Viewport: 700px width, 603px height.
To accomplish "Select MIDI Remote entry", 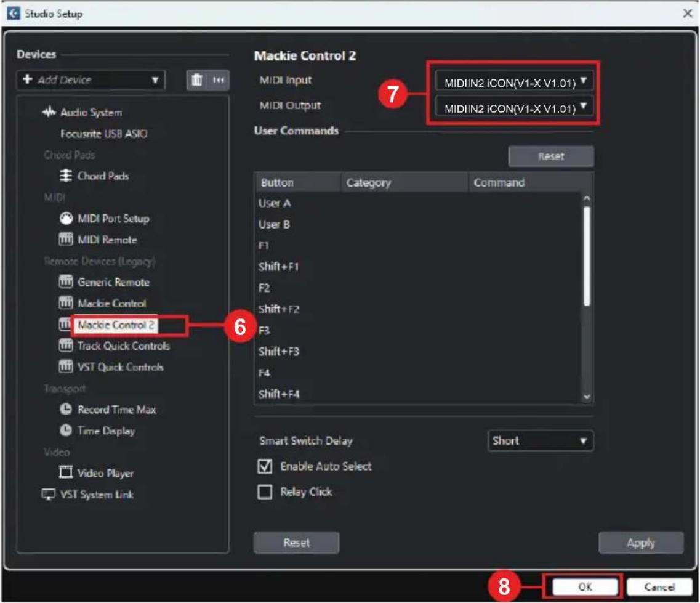I will pos(107,240).
